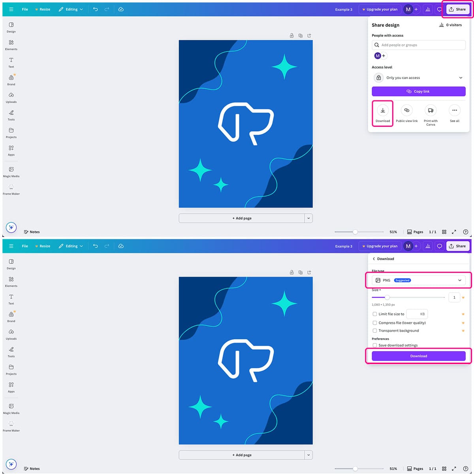The image size is (474, 476).
Task: Open Projects in Download settings screenshot
Action: click(11, 369)
